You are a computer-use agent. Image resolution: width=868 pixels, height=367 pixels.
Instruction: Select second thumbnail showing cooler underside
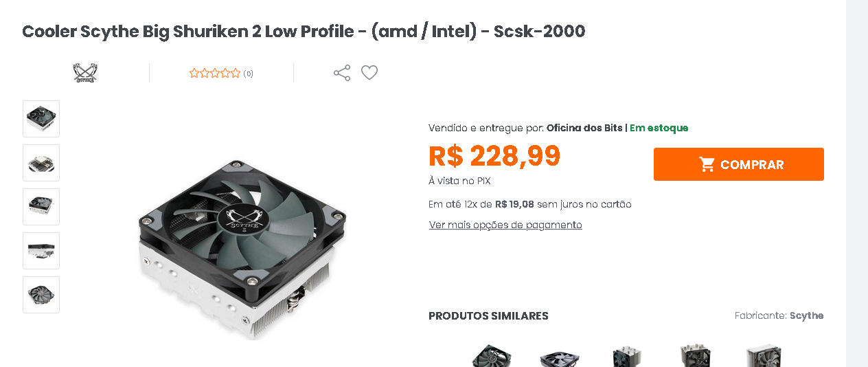point(41,163)
